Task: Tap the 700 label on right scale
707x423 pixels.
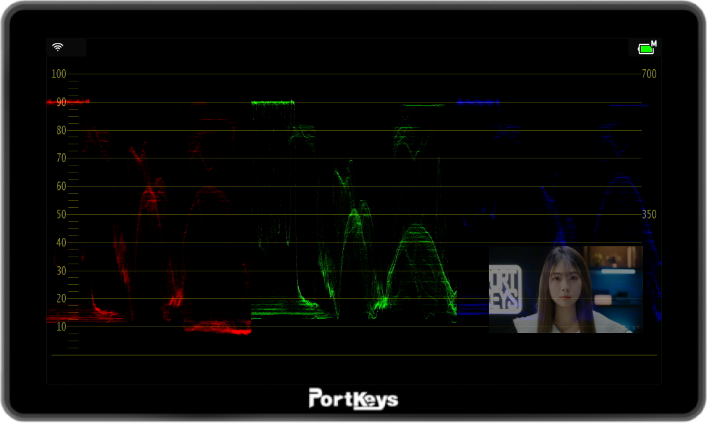Action: (x=648, y=74)
